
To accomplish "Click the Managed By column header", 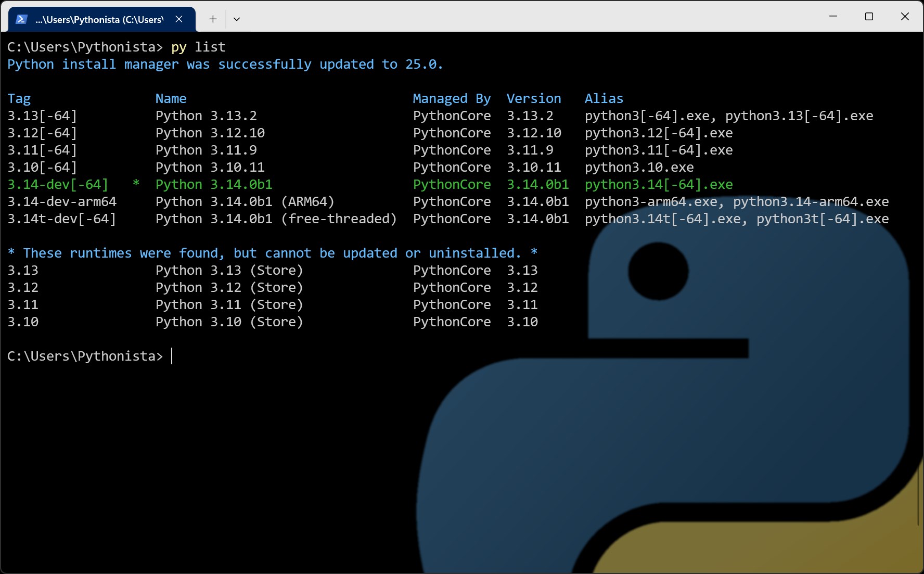I will pos(451,98).
